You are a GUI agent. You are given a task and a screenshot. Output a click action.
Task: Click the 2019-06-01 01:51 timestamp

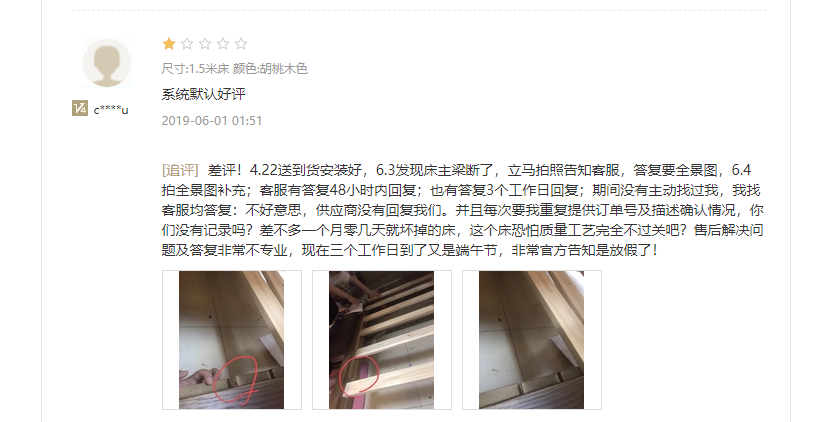[212, 121]
